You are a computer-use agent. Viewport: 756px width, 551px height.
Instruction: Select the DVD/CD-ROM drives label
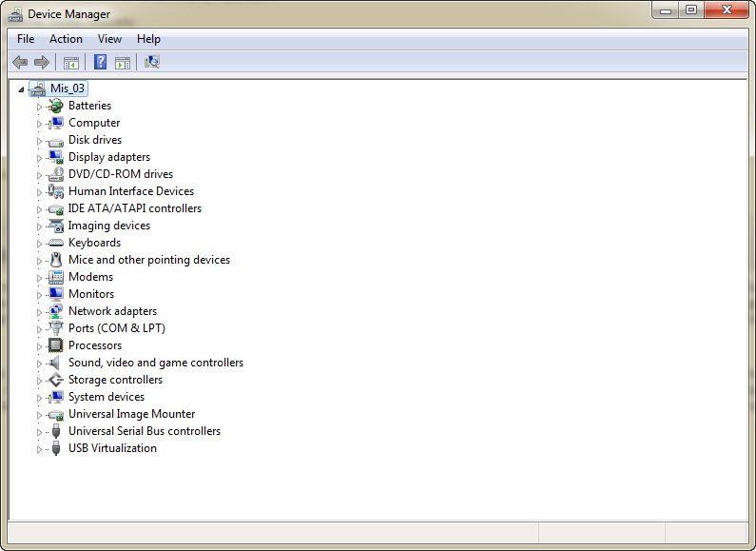click(121, 174)
